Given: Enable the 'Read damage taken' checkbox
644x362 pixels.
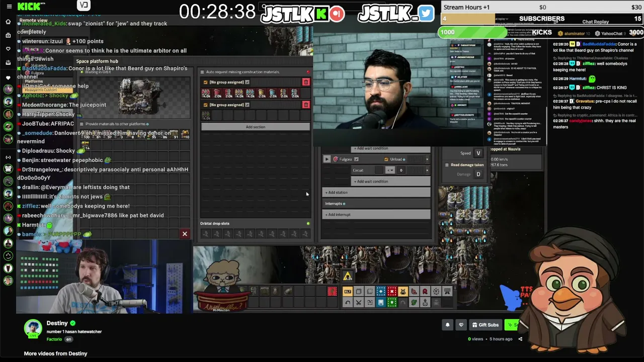Looking at the screenshot, I should point(447,165).
